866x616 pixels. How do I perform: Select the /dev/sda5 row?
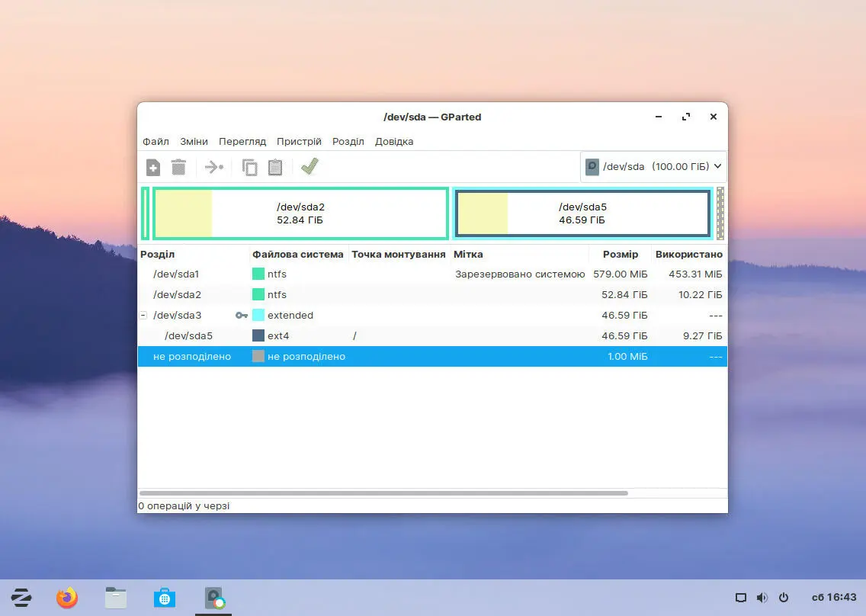pyautogui.click(x=432, y=336)
